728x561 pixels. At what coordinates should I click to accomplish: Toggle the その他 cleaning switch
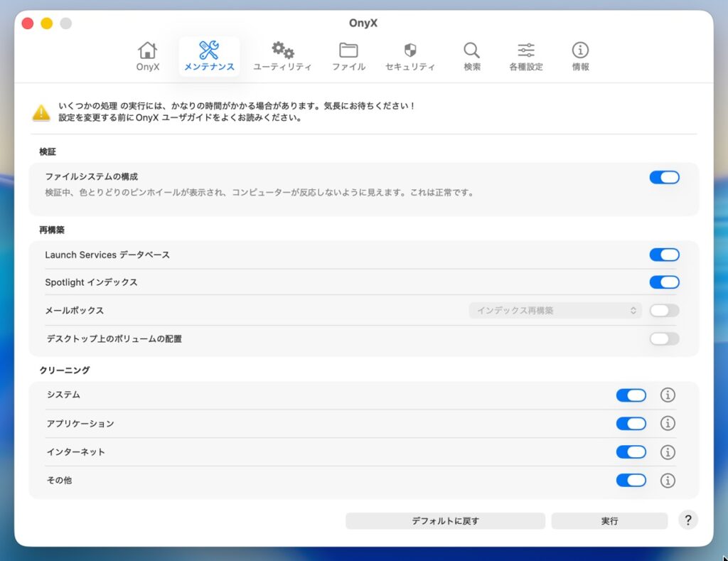[x=631, y=481]
